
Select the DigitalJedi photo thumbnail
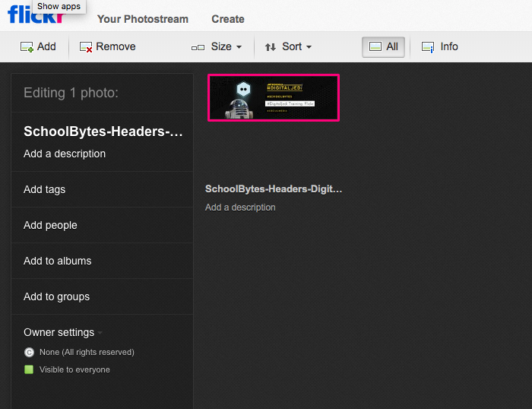(274, 97)
